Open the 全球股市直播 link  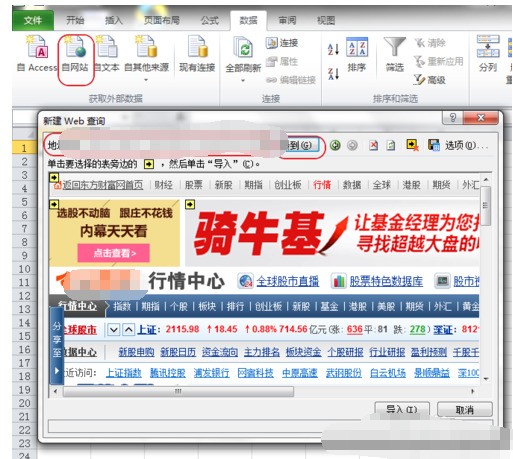pos(287,281)
